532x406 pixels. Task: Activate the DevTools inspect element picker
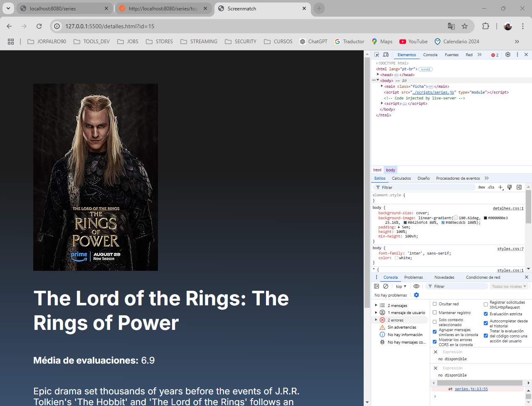(377, 54)
